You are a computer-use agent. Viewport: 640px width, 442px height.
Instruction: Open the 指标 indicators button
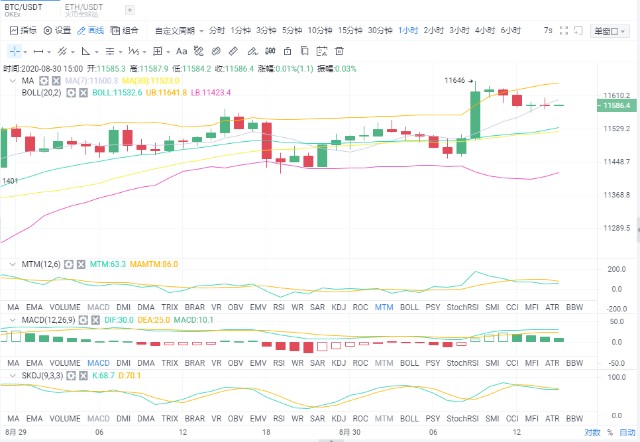(23, 30)
